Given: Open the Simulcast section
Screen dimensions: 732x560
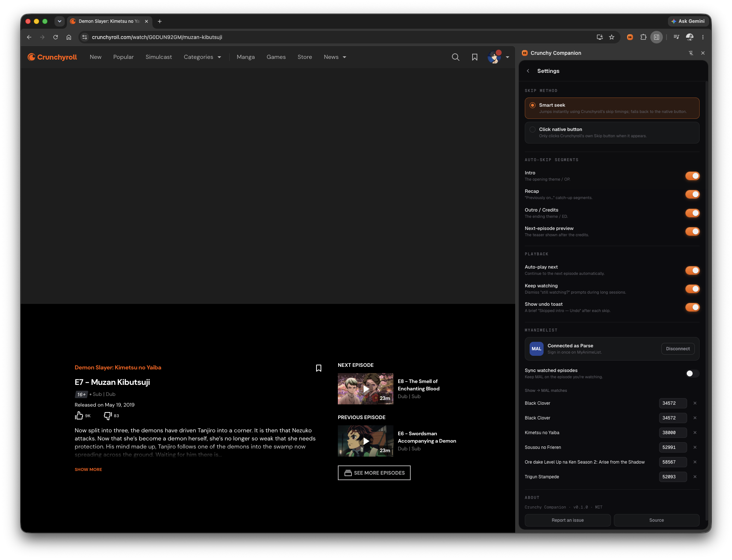Looking at the screenshot, I should (159, 57).
